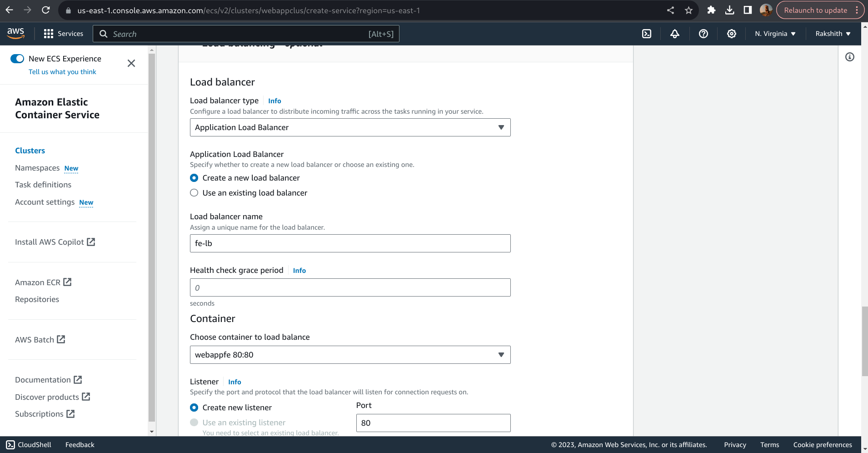Image resolution: width=868 pixels, height=453 pixels.
Task: Expand the Load balancer type dropdown
Action: pos(350,127)
